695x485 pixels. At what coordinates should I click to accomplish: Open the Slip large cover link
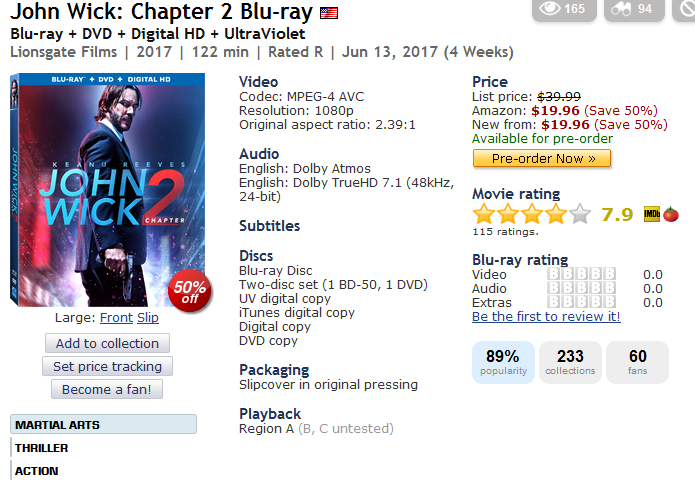tap(148, 318)
